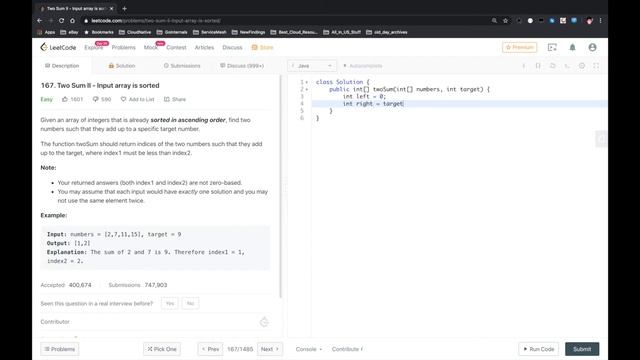The image size is (640, 360).
Task: Click the Pick One button
Action: (x=162, y=349)
